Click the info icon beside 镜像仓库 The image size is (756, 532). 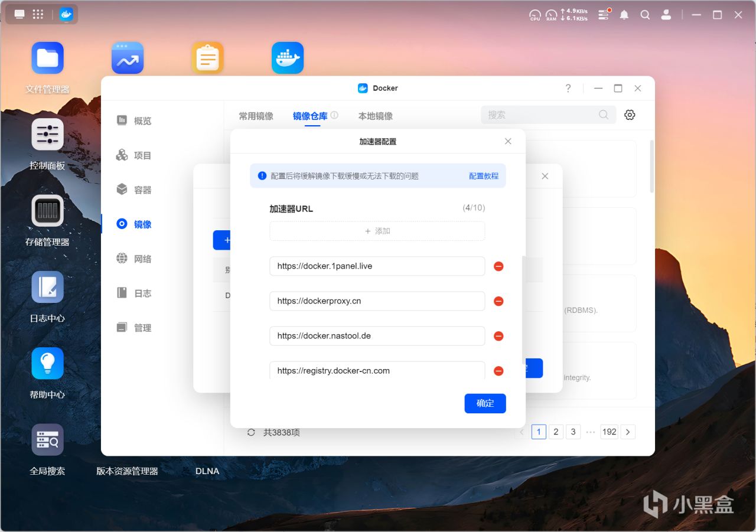334,115
